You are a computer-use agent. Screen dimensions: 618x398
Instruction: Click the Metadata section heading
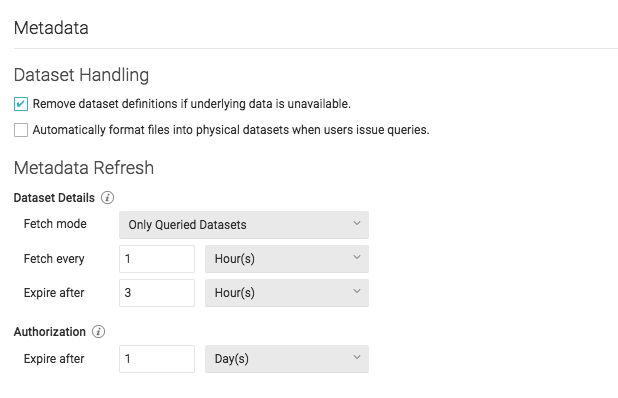[51, 28]
